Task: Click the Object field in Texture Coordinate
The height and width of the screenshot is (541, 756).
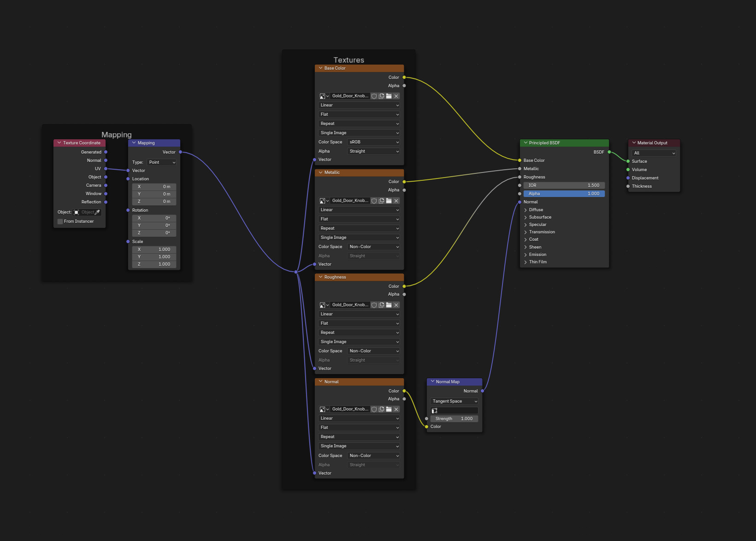Action: tap(87, 213)
